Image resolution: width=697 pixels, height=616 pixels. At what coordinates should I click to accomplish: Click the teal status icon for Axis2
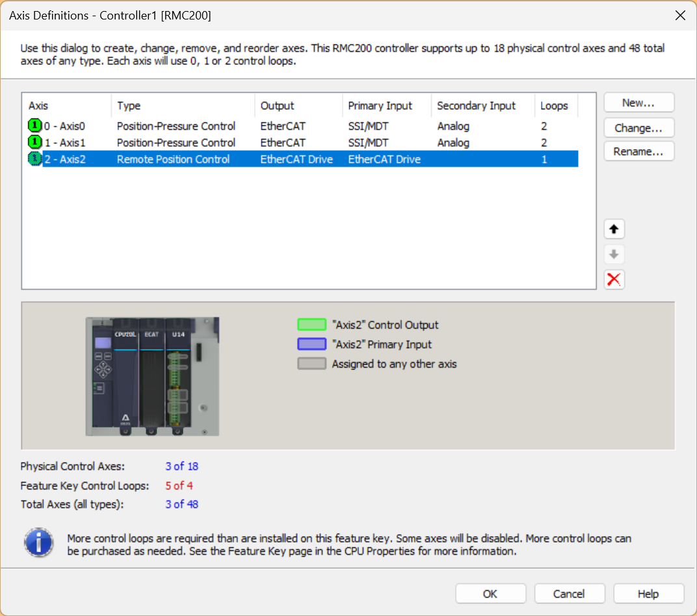[34, 159]
